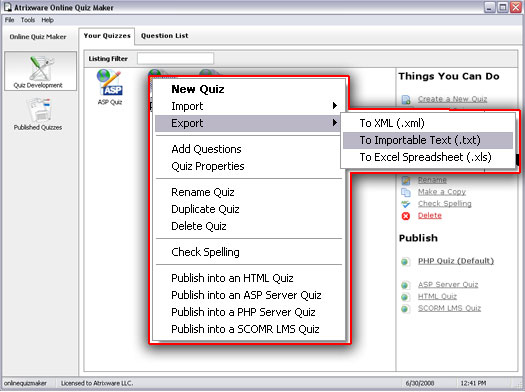525x392 pixels.
Task: Click the SCORM LMS Quiz publish link
Action: 449,308
